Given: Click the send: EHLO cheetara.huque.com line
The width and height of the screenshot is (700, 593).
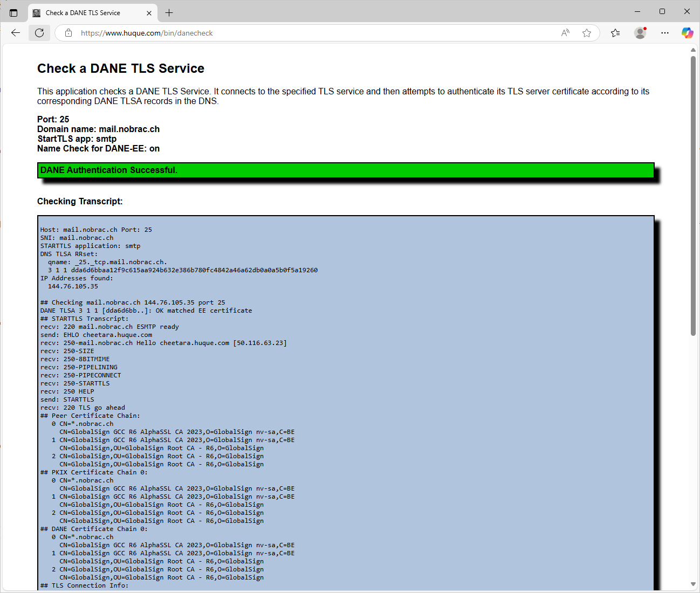Looking at the screenshot, I should tap(96, 335).
